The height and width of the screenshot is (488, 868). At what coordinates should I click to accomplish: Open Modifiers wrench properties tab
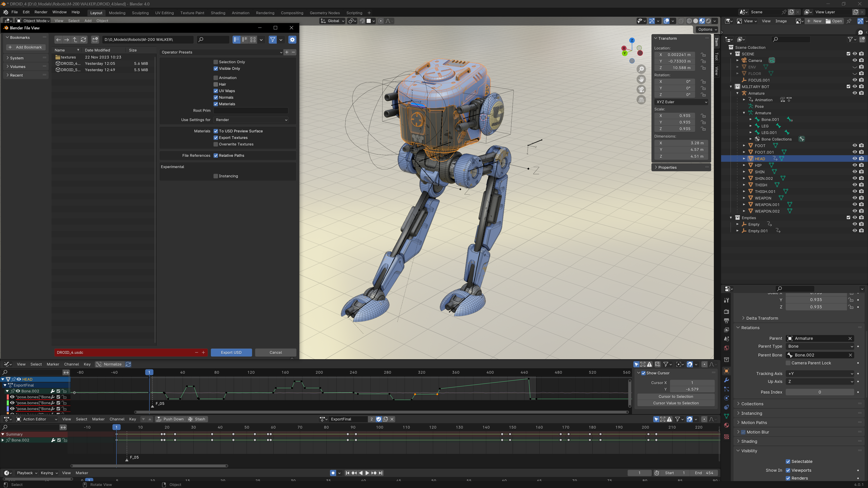[x=726, y=380]
